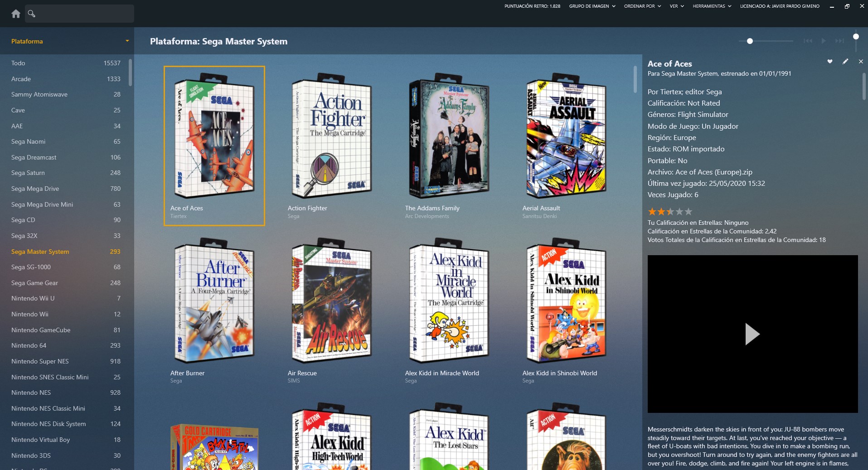This screenshot has width=868, height=470.
Task: Select Cave platform
Action: click(66, 110)
